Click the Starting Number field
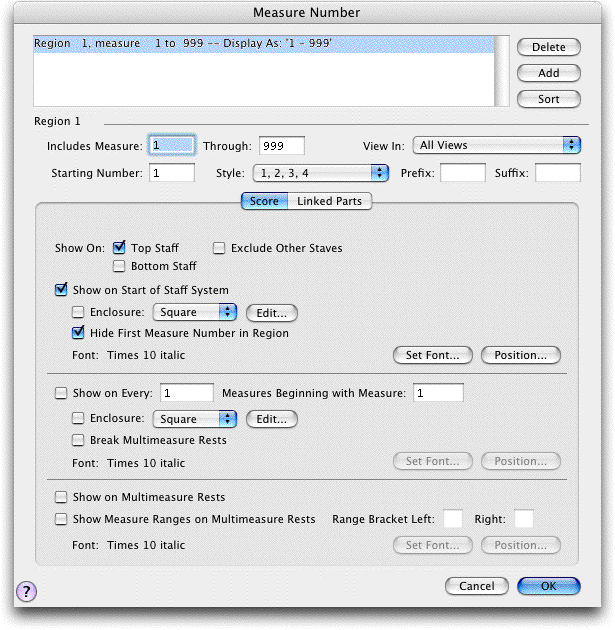The image size is (615, 630). point(172,173)
